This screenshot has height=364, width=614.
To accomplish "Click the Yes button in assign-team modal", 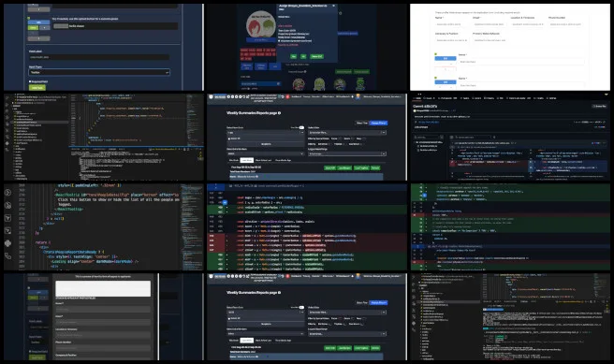I will [x=294, y=56].
